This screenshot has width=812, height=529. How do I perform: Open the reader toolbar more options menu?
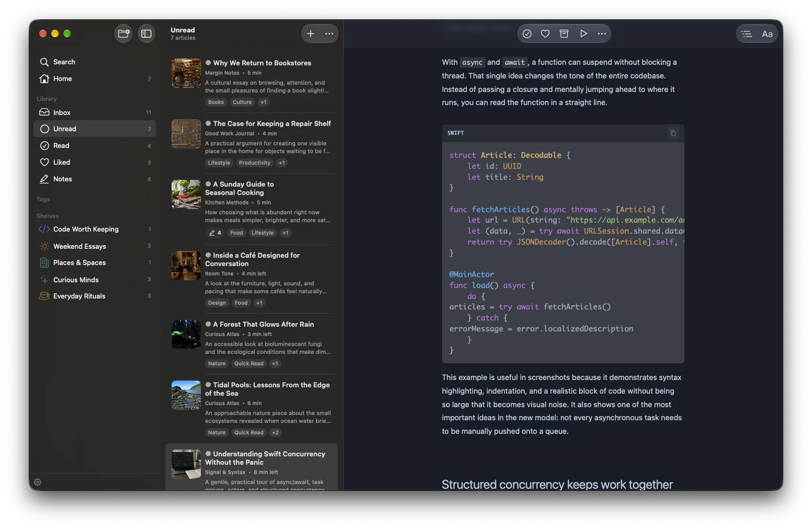pyautogui.click(x=602, y=33)
